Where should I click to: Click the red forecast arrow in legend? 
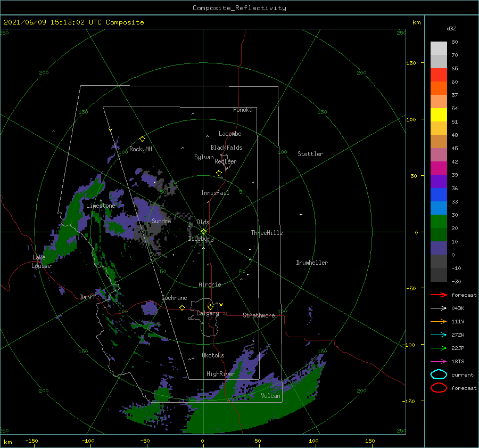[439, 295]
